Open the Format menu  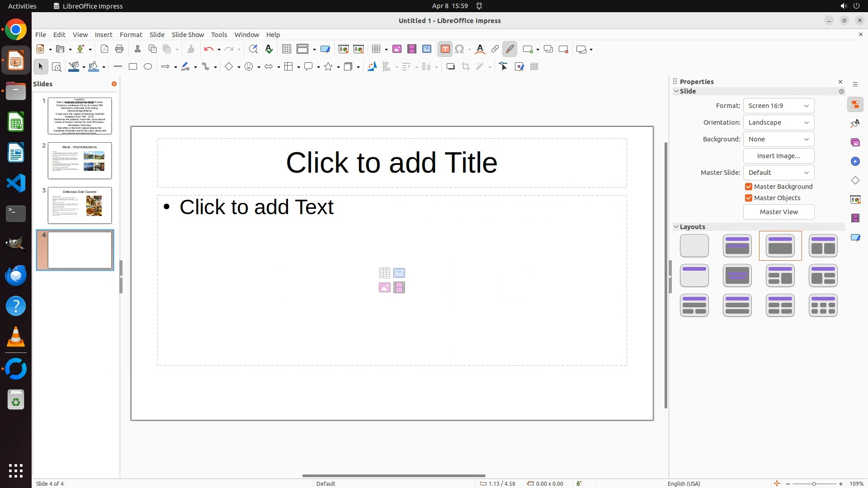[131, 35]
